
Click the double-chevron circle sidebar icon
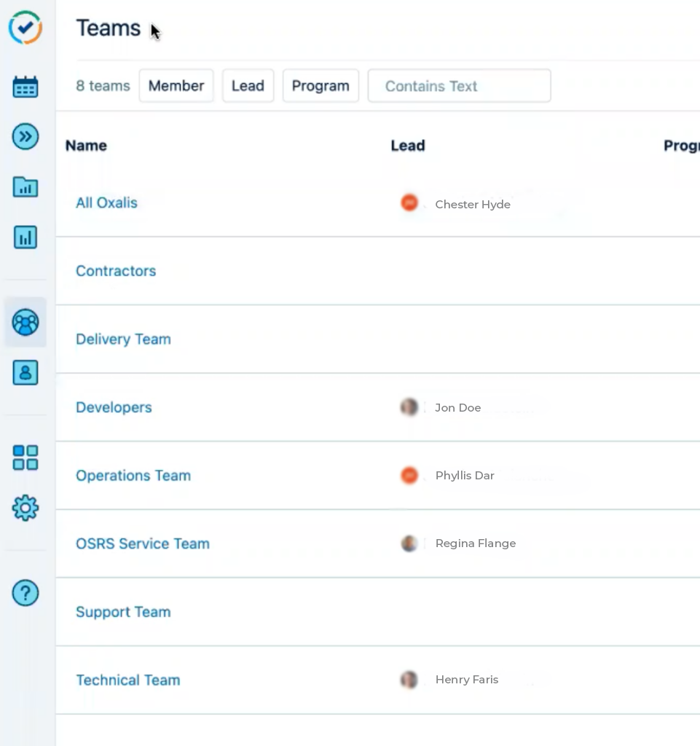click(x=25, y=136)
